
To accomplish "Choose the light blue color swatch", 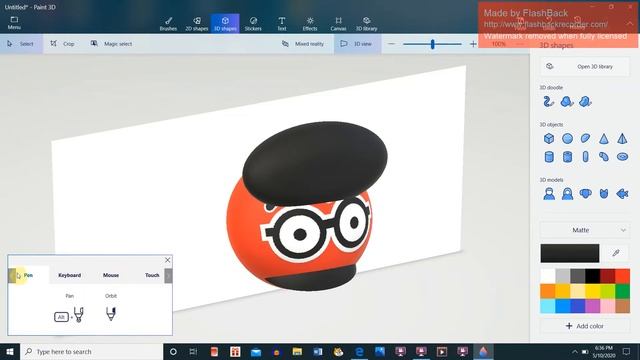I will coord(548,306).
